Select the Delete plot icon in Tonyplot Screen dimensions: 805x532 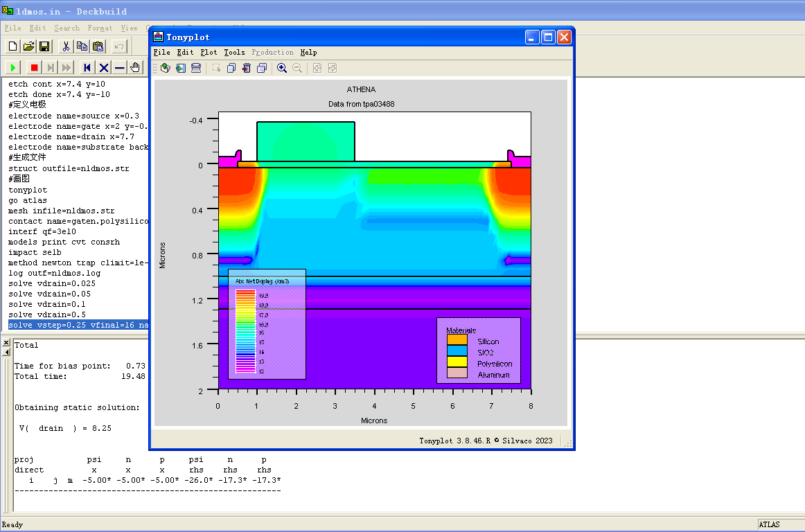point(246,68)
